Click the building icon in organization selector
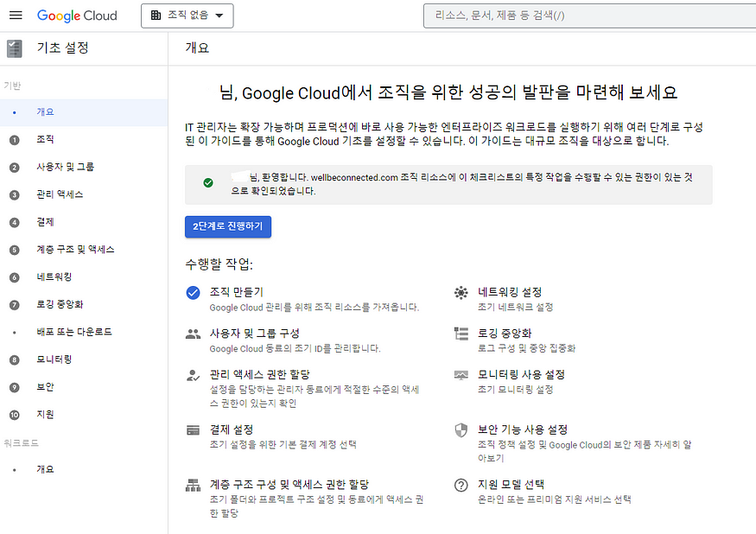This screenshot has width=756, height=534. point(156,16)
